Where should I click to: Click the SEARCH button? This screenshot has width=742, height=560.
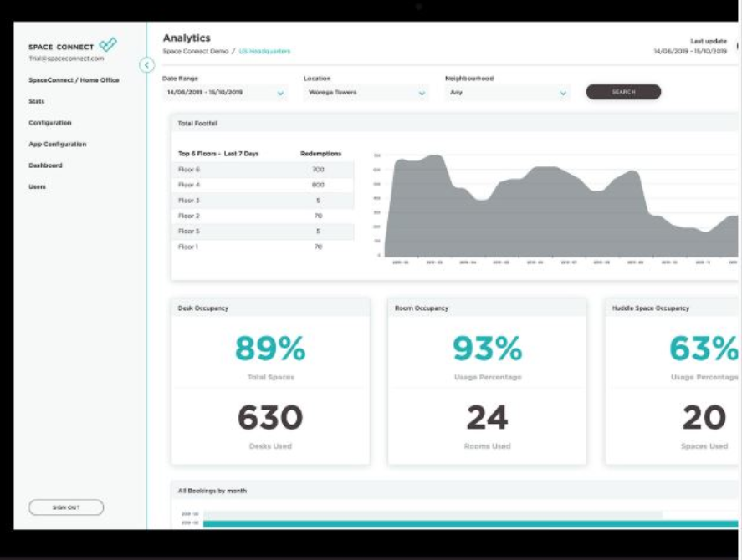pyautogui.click(x=623, y=92)
